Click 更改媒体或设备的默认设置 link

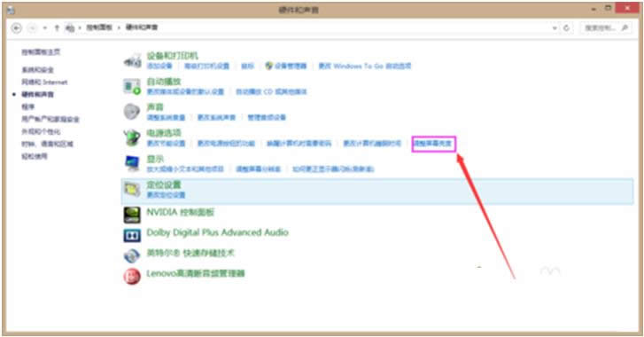point(185,91)
